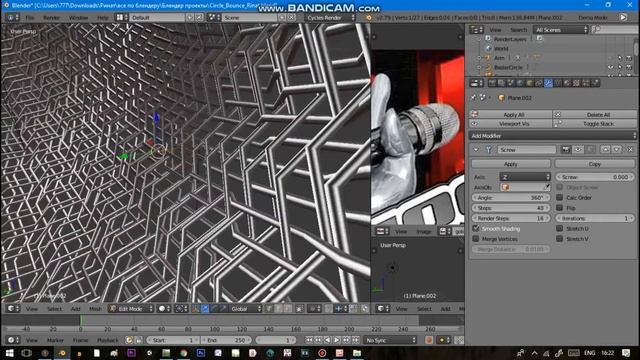This screenshot has width=640, height=360.
Task: Remove the Screw modifier with X
Action: (x=630, y=150)
